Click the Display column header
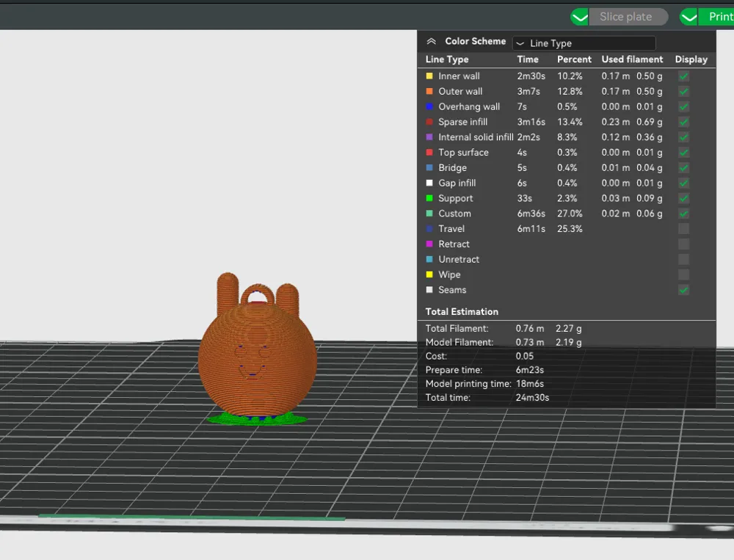The width and height of the screenshot is (734, 560). (x=691, y=59)
